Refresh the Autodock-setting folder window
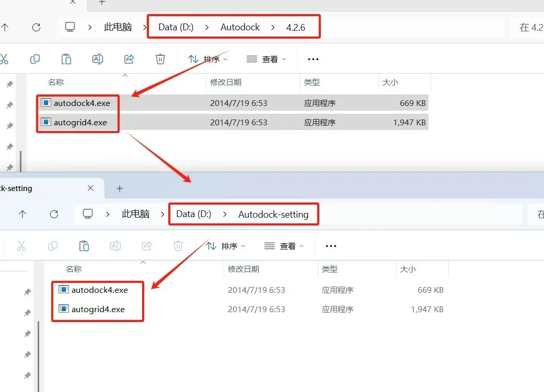The image size is (544, 392). point(54,214)
